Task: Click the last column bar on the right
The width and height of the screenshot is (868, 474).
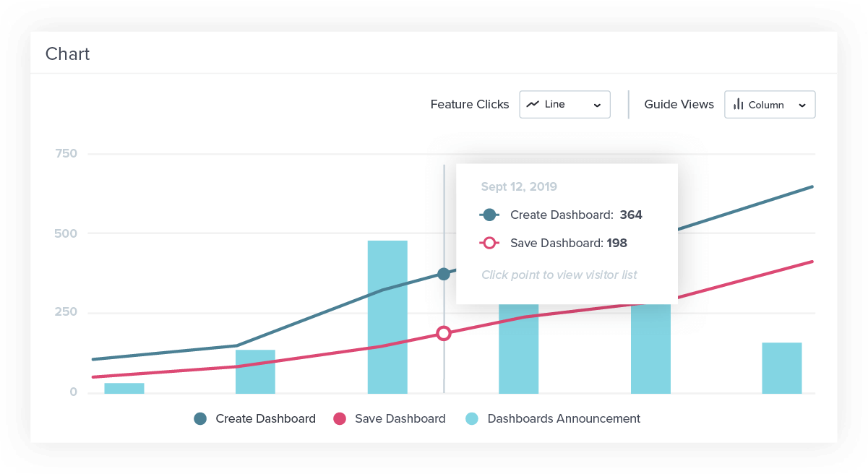Action: [x=782, y=368]
